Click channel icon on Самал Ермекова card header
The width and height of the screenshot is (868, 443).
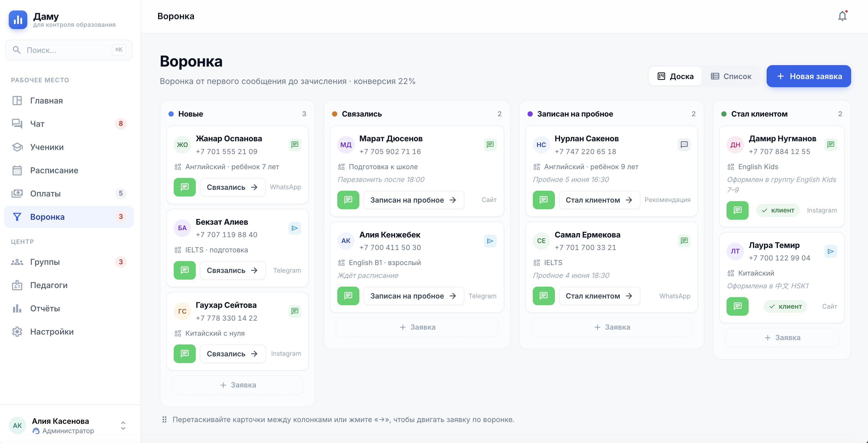coord(684,241)
